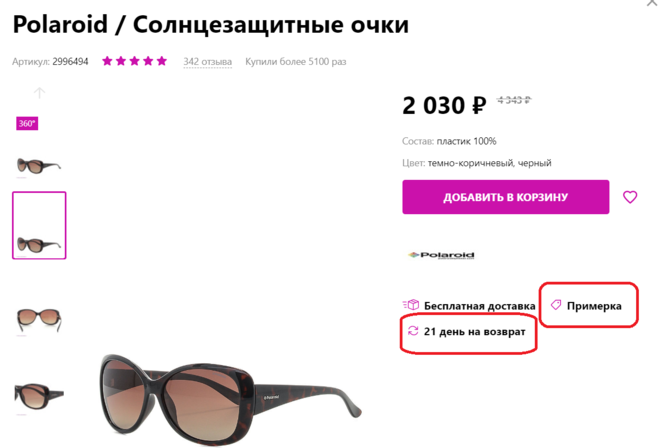The width and height of the screenshot is (659, 448).
Task: Close the product popup window
Action: pos(652,3)
